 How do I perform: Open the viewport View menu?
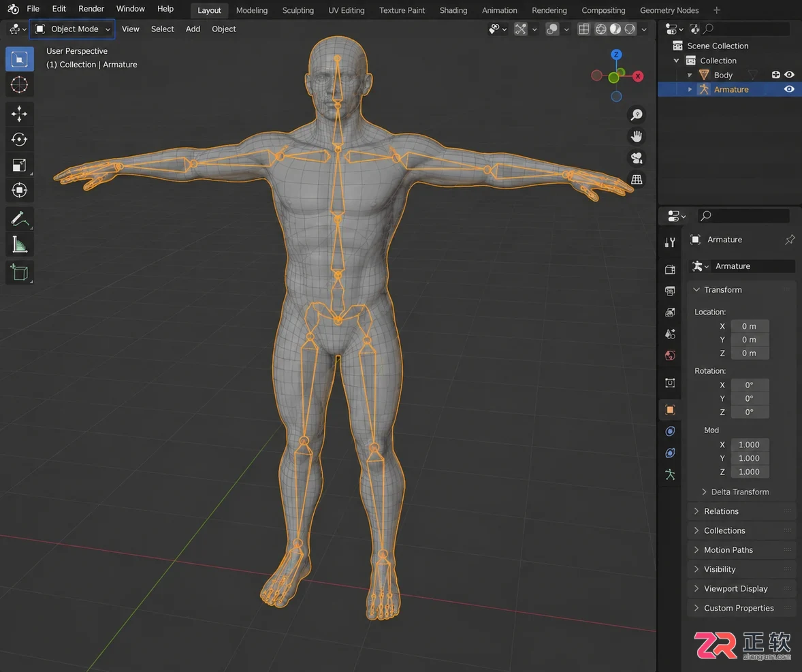tap(131, 29)
